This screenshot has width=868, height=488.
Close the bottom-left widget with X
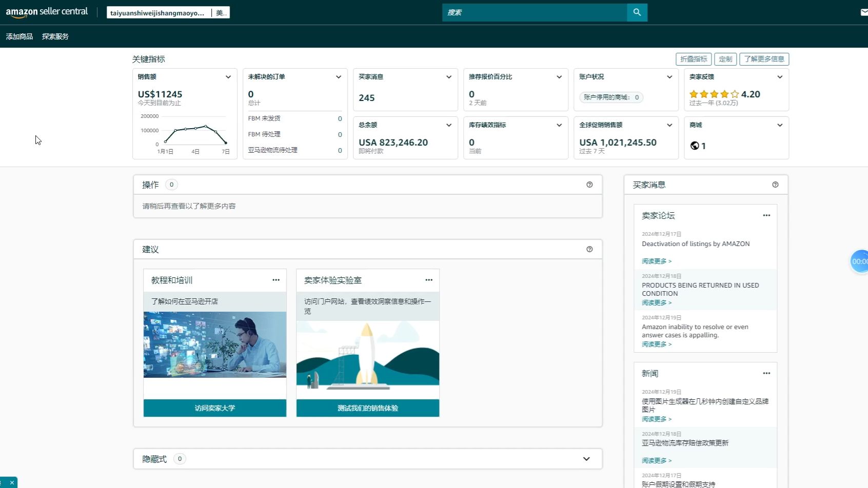pyautogui.click(x=12, y=483)
